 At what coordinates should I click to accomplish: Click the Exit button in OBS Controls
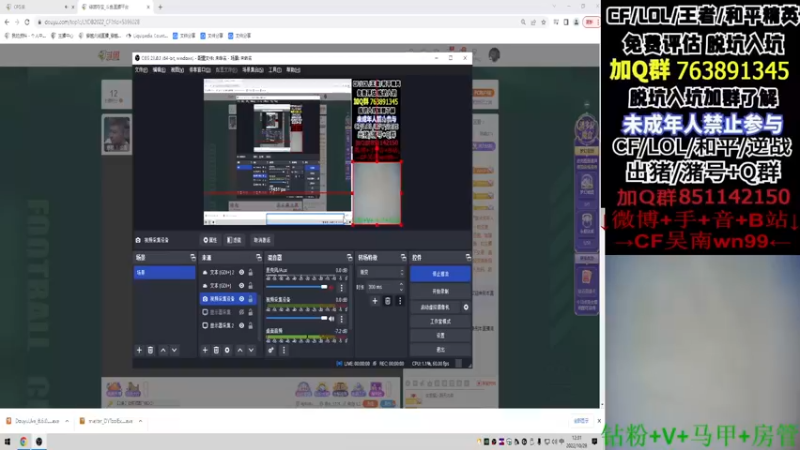pos(440,349)
